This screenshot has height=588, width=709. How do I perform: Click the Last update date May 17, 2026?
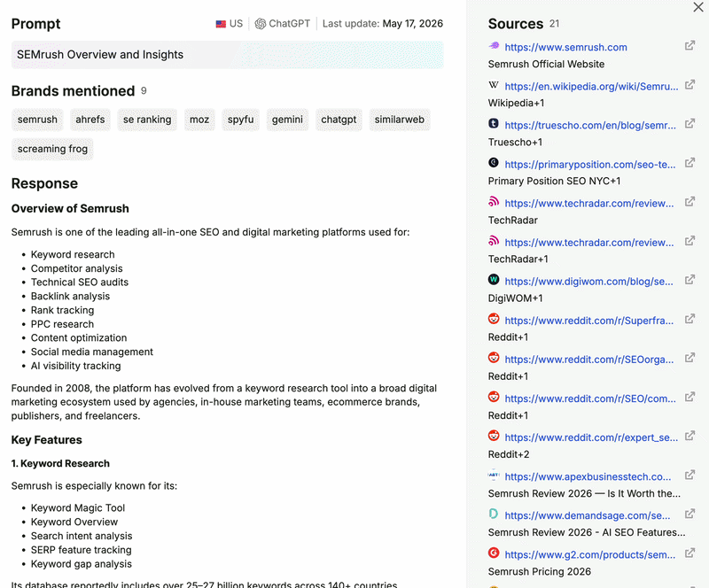[413, 24]
